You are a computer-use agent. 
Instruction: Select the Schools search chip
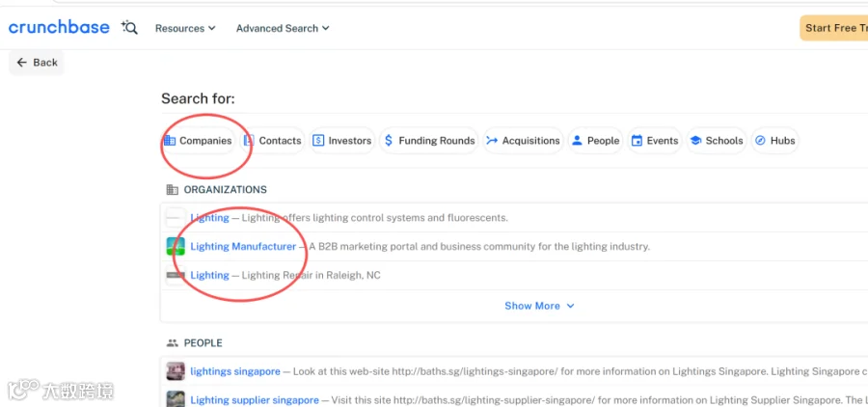[x=717, y=141]
